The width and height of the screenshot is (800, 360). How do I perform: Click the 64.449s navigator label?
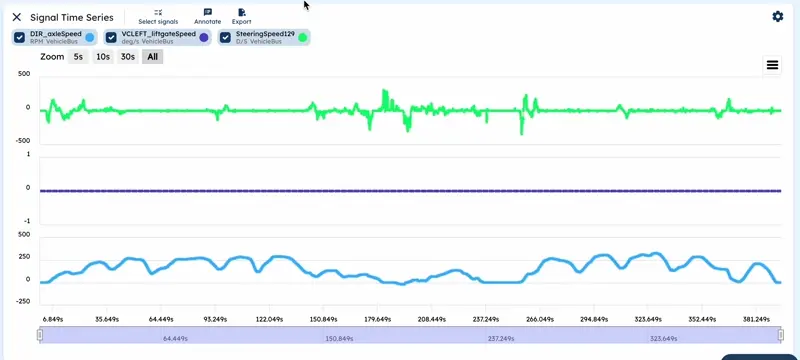[x=175, y=339]
